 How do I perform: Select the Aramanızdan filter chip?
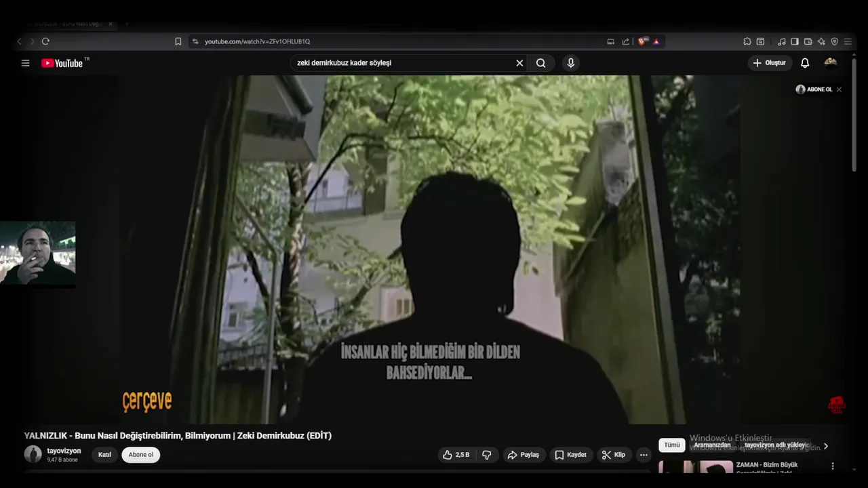712,445
